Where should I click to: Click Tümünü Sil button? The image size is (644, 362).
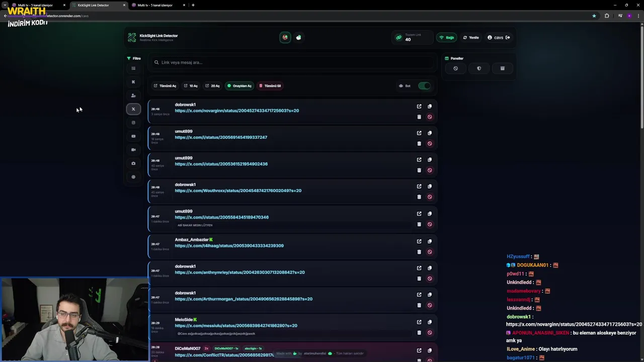(270, 86)
